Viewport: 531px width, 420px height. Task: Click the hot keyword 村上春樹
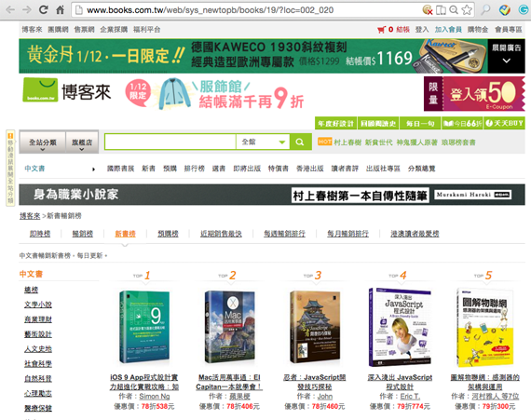coord(347,142)
